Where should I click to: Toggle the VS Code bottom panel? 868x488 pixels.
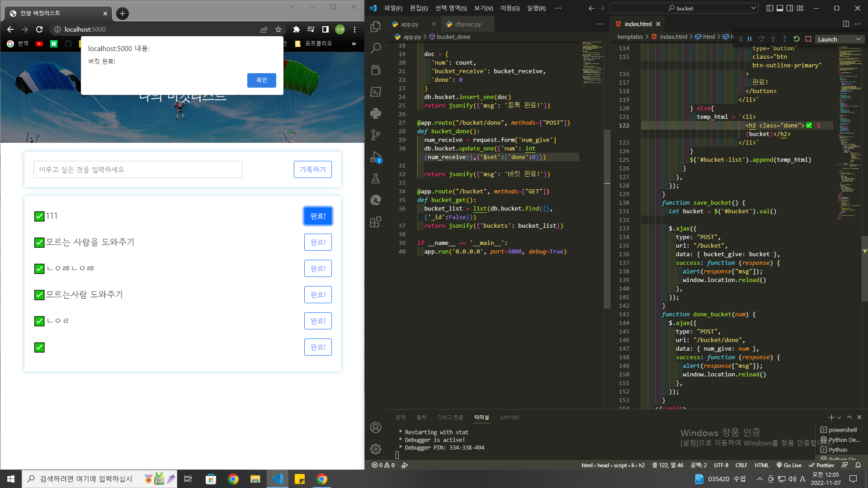point(780,8)
